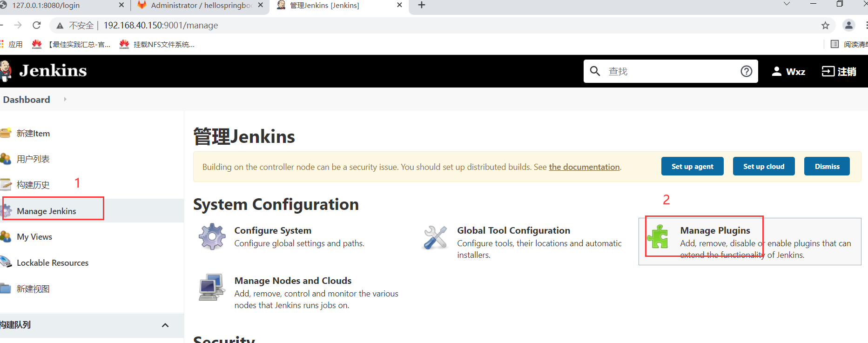
Task: Select 新建Item in the sidebar
Action: 33,134
